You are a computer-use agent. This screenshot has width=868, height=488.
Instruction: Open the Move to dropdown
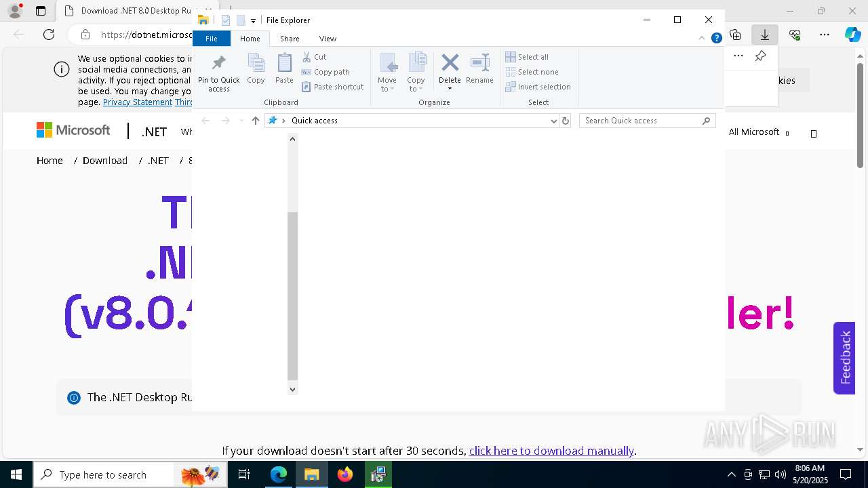pos(387,73)
